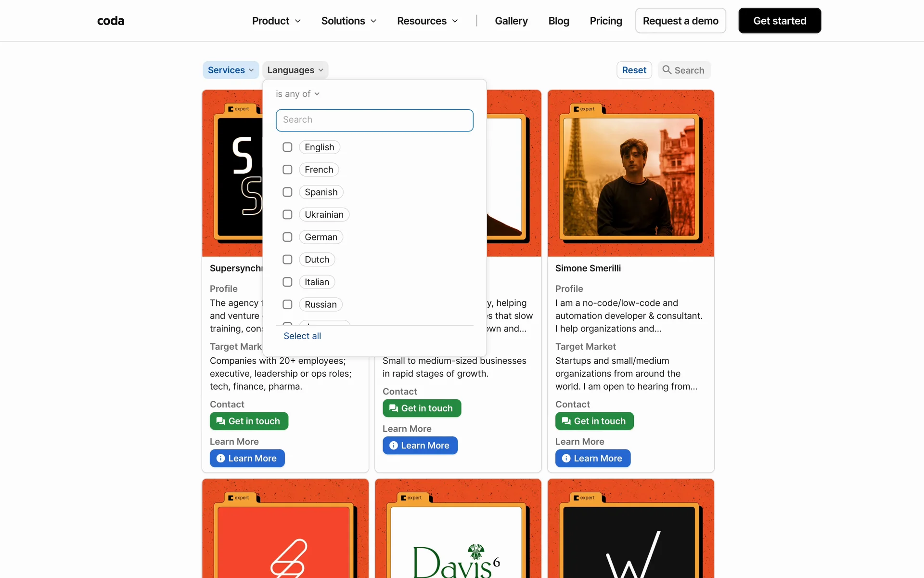Open the Product navigation menu
The height and width of the screenshot is (578, 924).
(x=276, y=21)
